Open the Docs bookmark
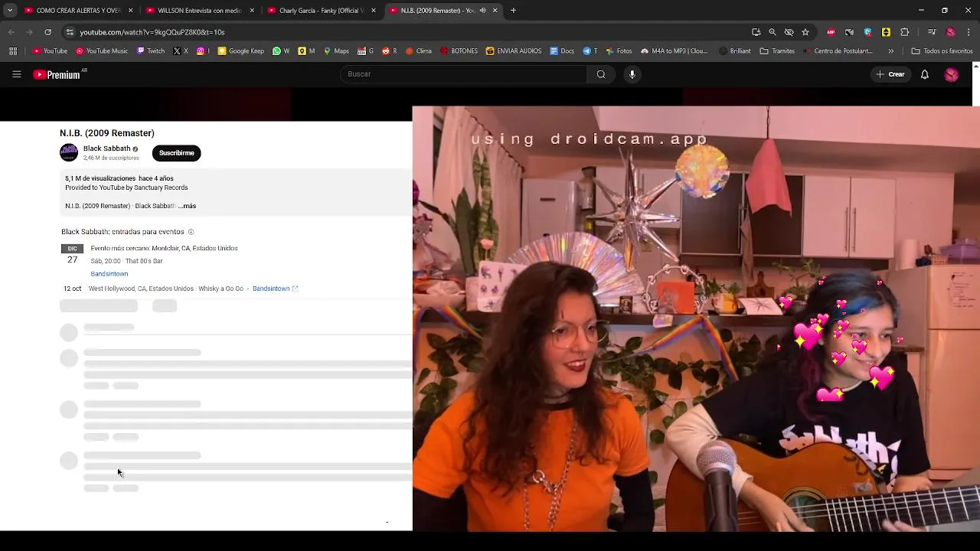This screenshot has width=980, height=551. 562,51
